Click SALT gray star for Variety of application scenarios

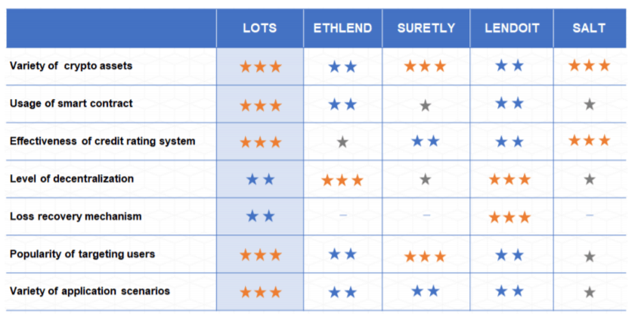590,292
